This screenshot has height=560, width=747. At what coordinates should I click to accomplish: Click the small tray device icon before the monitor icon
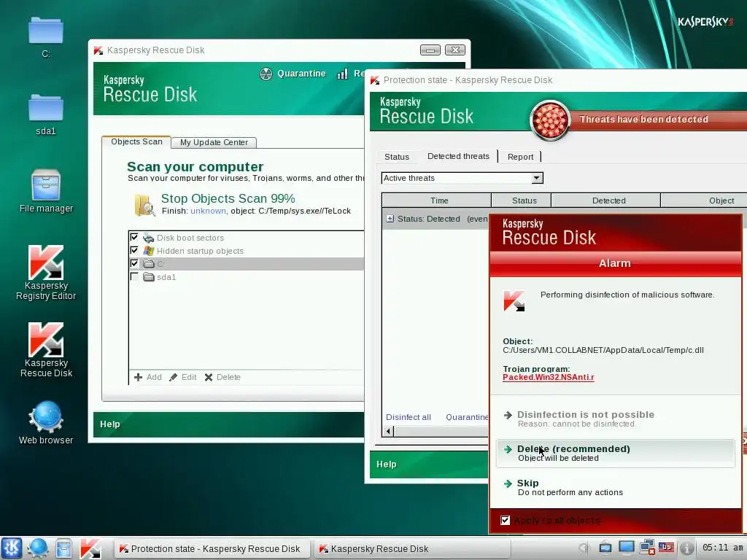tap(605, 548)
